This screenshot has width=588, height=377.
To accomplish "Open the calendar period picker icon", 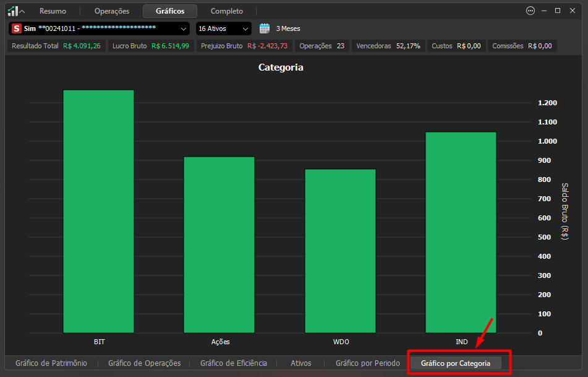I will click(265, 28).
